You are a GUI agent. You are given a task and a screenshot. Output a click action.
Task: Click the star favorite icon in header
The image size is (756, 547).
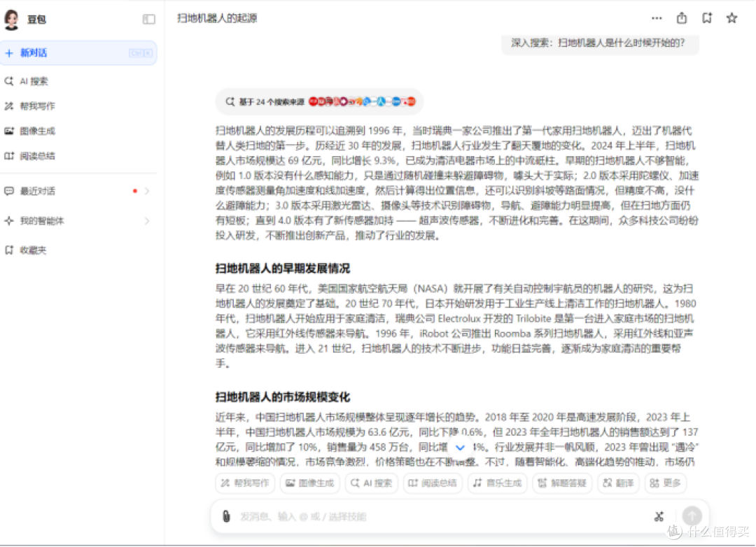click(x=732, y=18)
